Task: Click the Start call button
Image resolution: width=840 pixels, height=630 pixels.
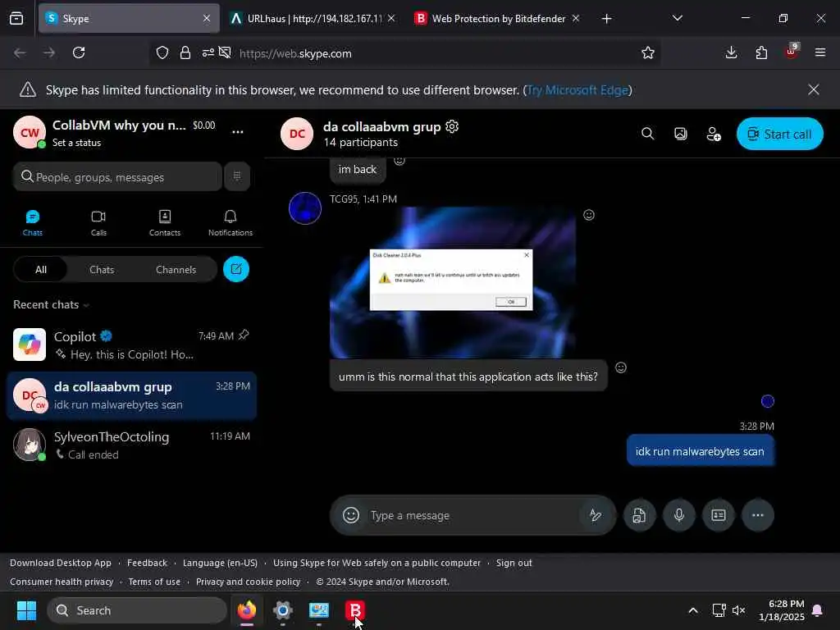Action: pyautogui.click(x=779, y=134)
